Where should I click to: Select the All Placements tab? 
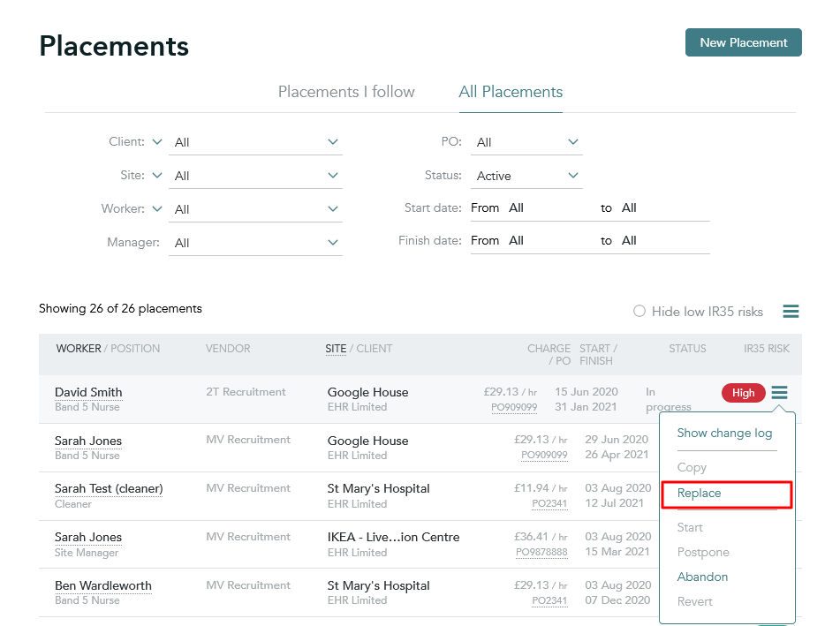(x=511, y=92)
